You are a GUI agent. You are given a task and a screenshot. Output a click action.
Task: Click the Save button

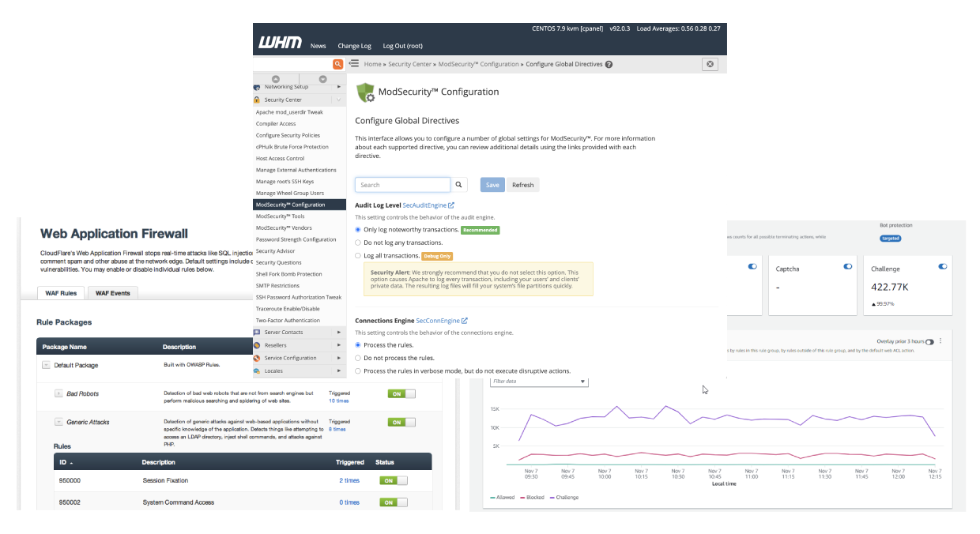coord(492,185)
